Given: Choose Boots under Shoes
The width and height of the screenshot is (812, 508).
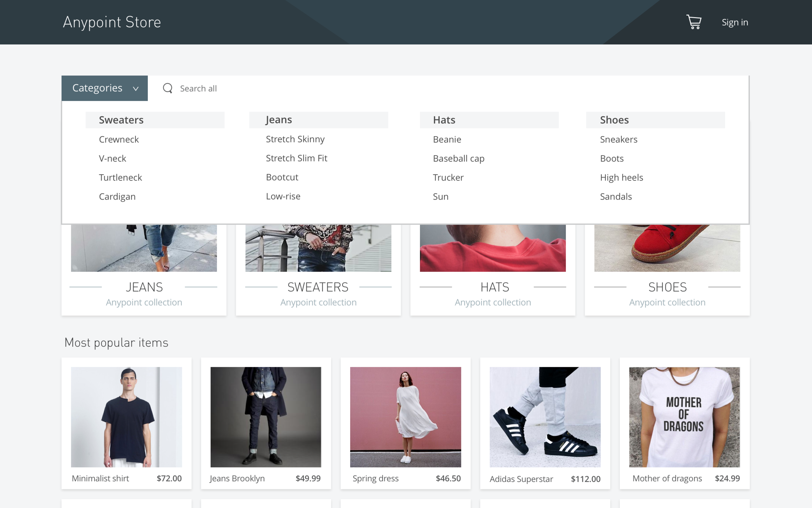Looking at the screenshot, I should [x=612, y=159].
